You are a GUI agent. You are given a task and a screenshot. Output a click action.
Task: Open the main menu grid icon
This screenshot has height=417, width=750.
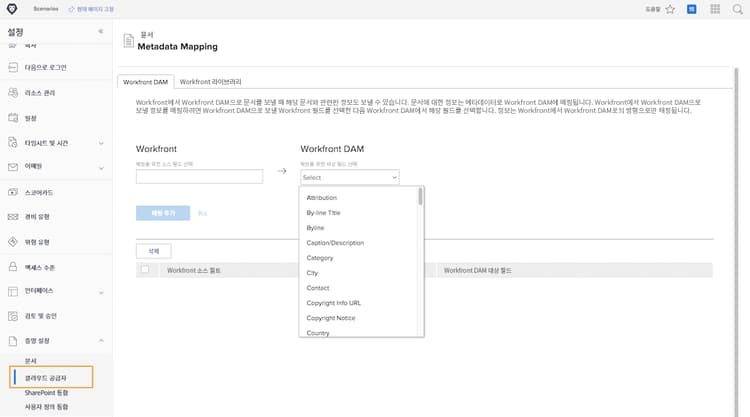point(715,9)
